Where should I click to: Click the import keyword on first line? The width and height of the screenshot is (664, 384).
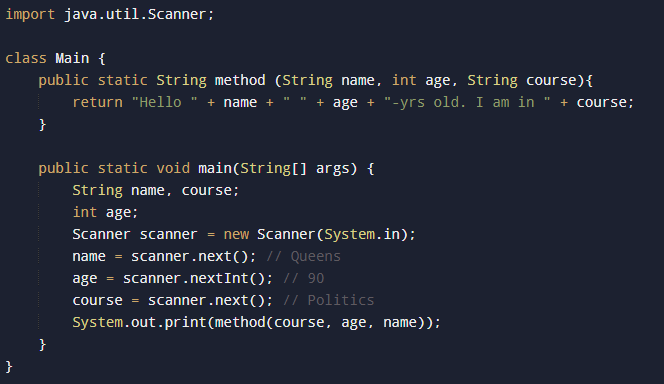[30, 14]
